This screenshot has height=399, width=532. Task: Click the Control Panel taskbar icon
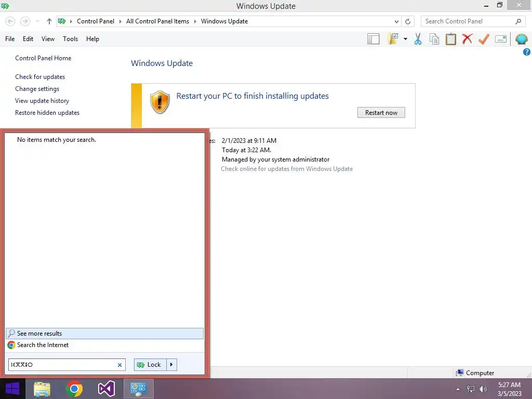[138, 389]
